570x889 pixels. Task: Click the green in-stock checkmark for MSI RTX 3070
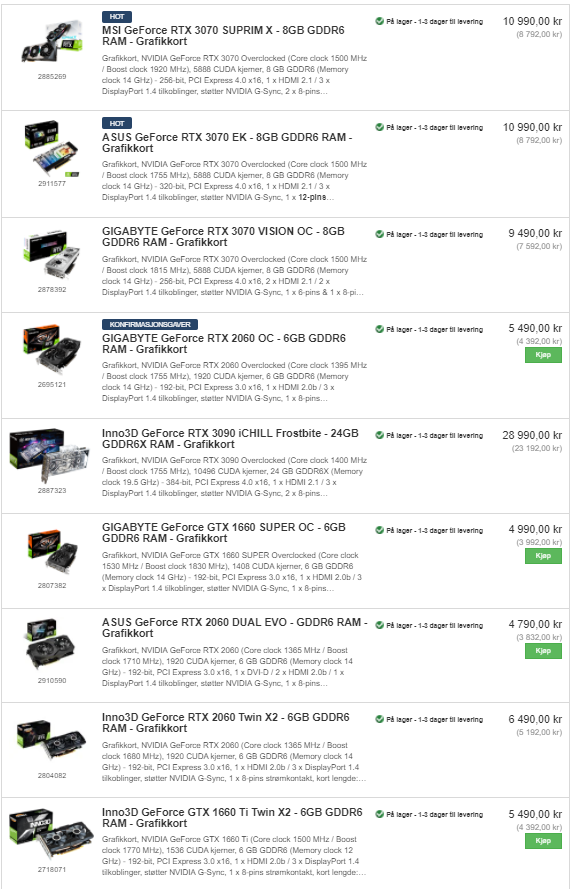pyautogui.click(x=379, y=21)
